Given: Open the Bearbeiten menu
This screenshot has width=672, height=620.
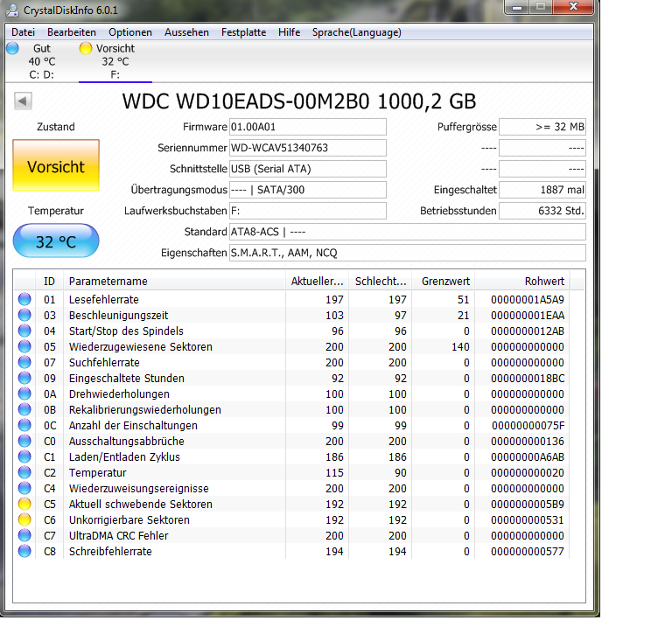Looking at the screenshot, I should (x=72, y=32).
